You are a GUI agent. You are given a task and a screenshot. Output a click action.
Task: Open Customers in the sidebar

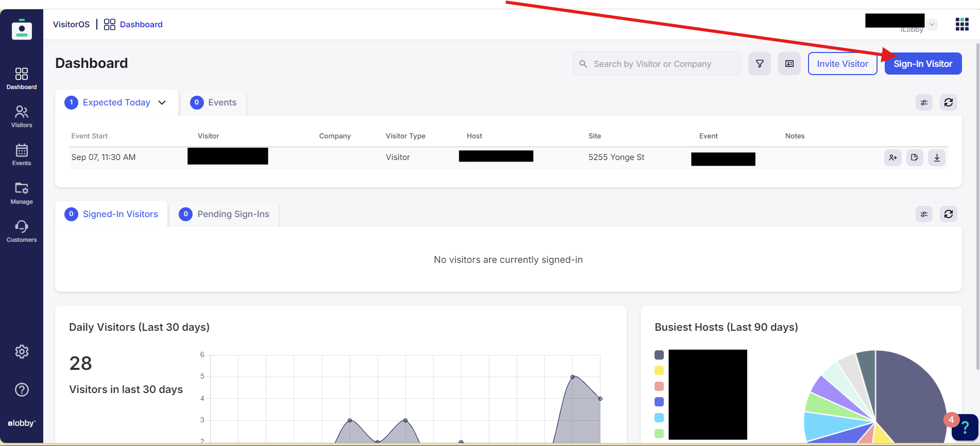[22, 231]
